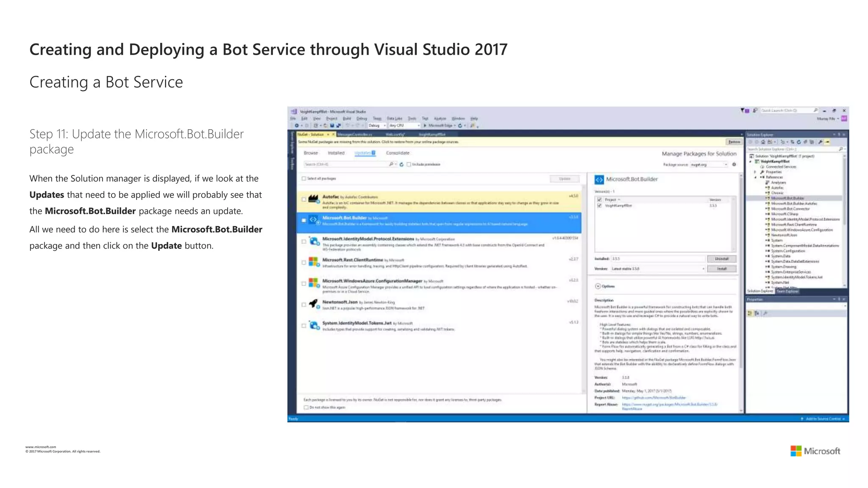
Task: Click the Properties wrench icon in Solution Explorer
Action: pyautogui.click(x=821, y=142)
